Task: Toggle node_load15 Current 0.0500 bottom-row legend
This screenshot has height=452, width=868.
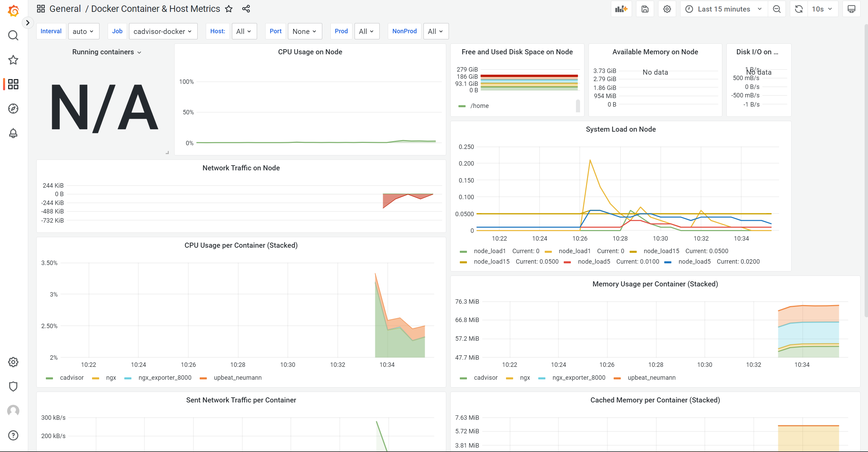Action: click(492, 262)
